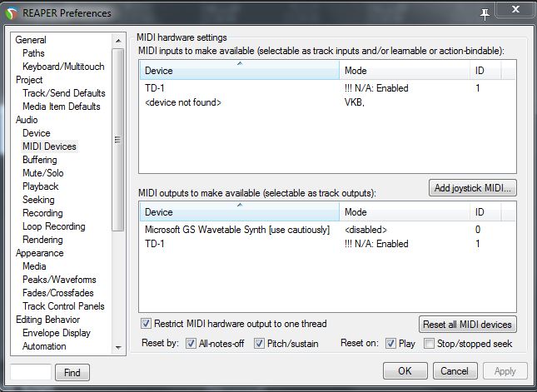
Task: Open the Automation preferences page
Action: 44,347
